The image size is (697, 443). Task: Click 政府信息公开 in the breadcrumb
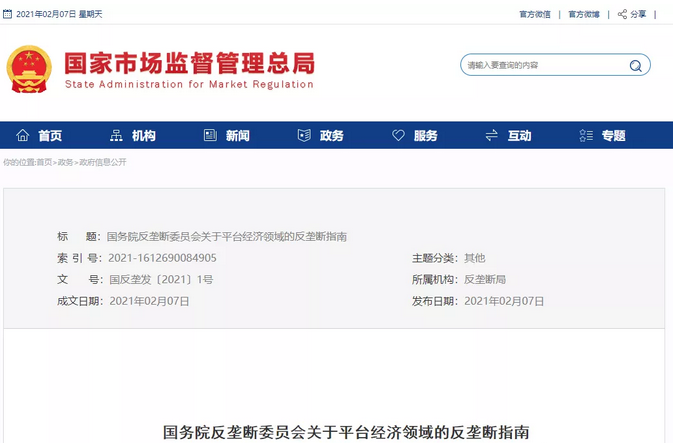(x=103, y=162)
